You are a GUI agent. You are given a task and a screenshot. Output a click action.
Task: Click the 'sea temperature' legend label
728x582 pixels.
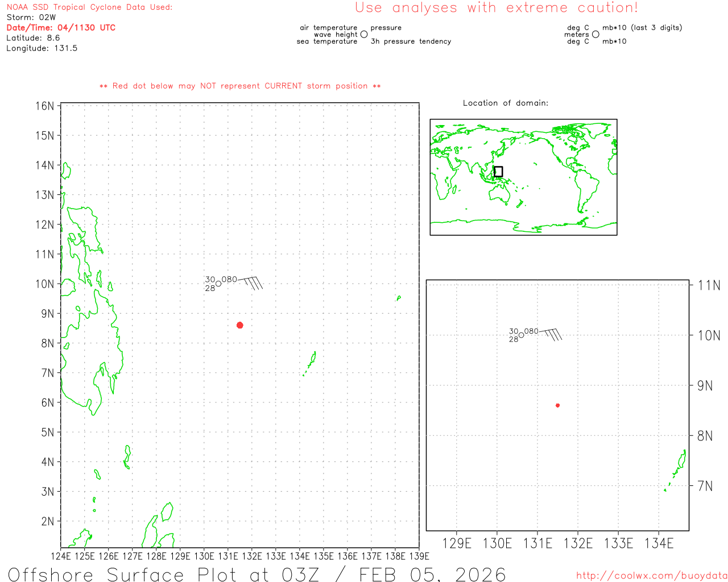click(x=327, y=41)
